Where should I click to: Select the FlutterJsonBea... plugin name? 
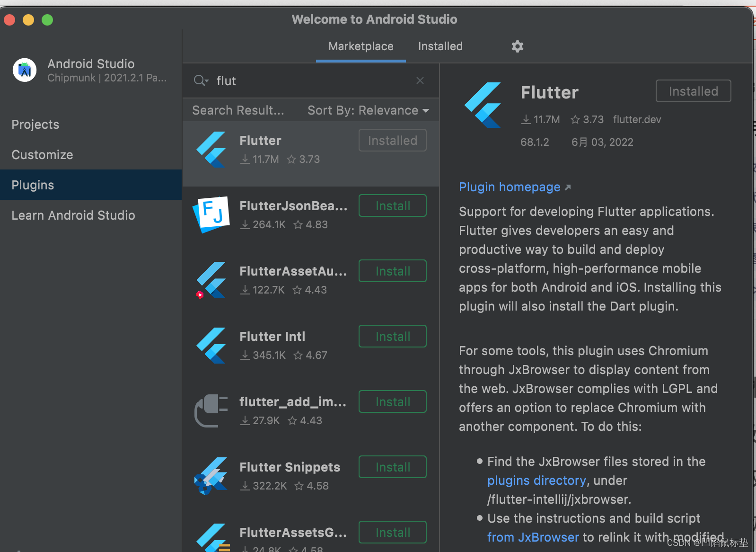pyautogui.click(x=294, y=206)
